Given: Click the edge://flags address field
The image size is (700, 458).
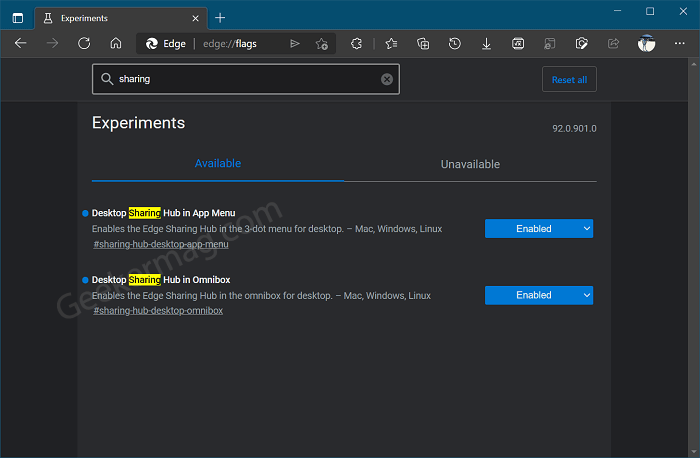Looking at the screenshot, I should (x=230, y=44).
